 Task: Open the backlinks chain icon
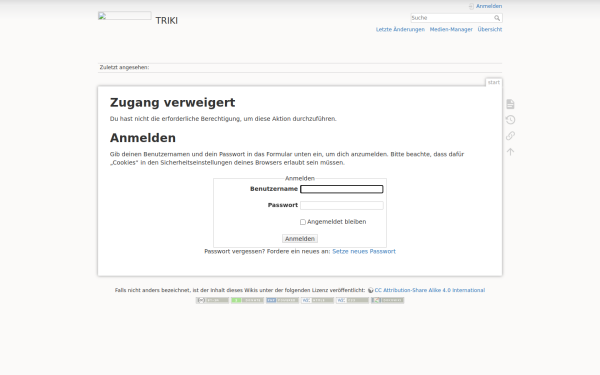pos(510,136)
